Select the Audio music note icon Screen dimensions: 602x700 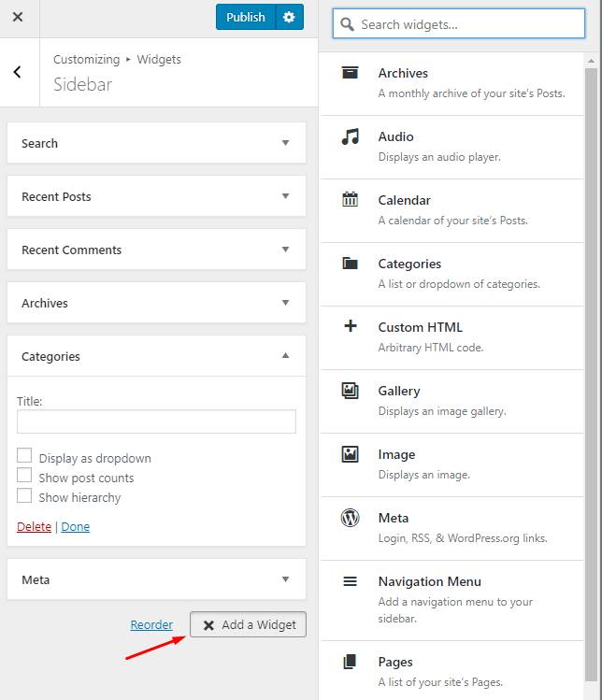point(351,136)
